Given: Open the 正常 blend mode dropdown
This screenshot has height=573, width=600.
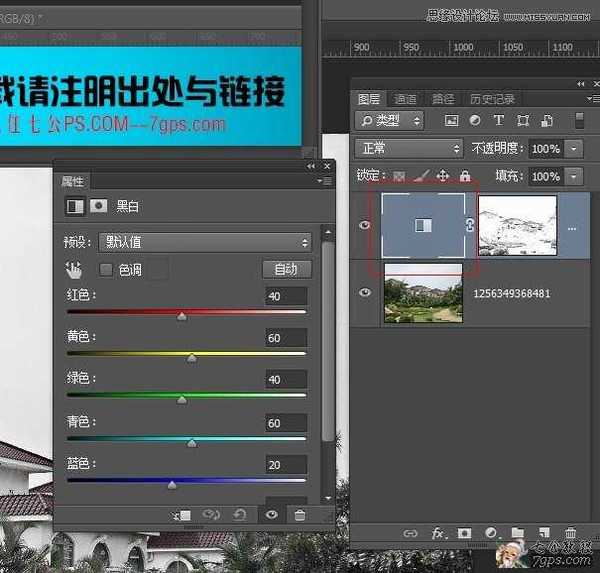Looking at the screenshot, I should click(410, 148).
